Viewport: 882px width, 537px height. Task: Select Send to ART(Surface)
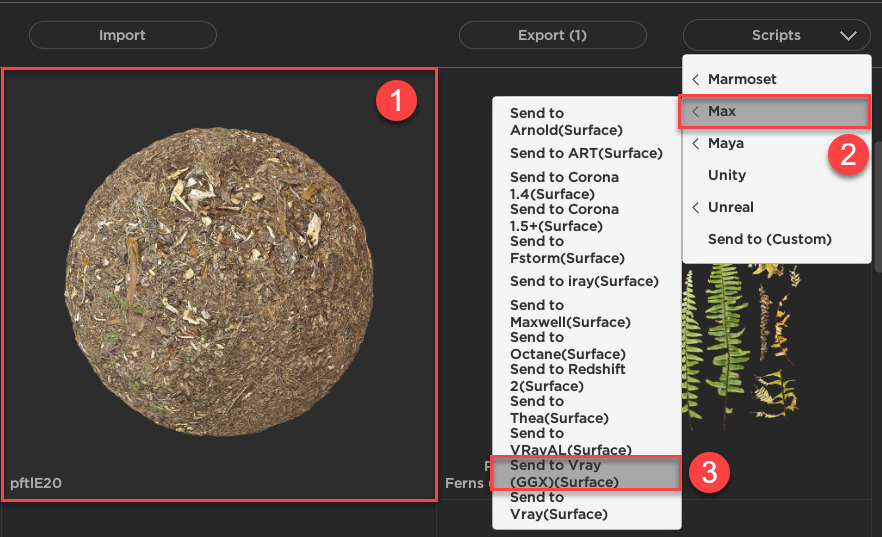586,153
